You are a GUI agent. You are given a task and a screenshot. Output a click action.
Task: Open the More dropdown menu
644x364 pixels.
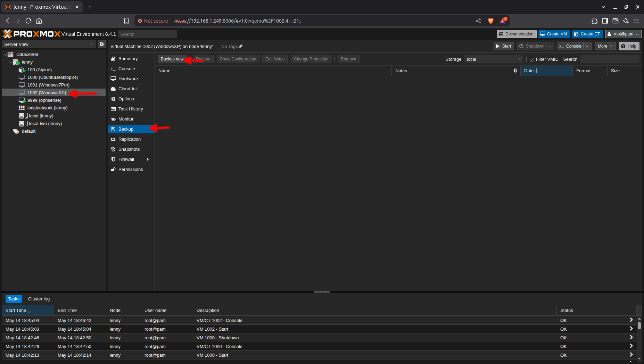(605, 46)
